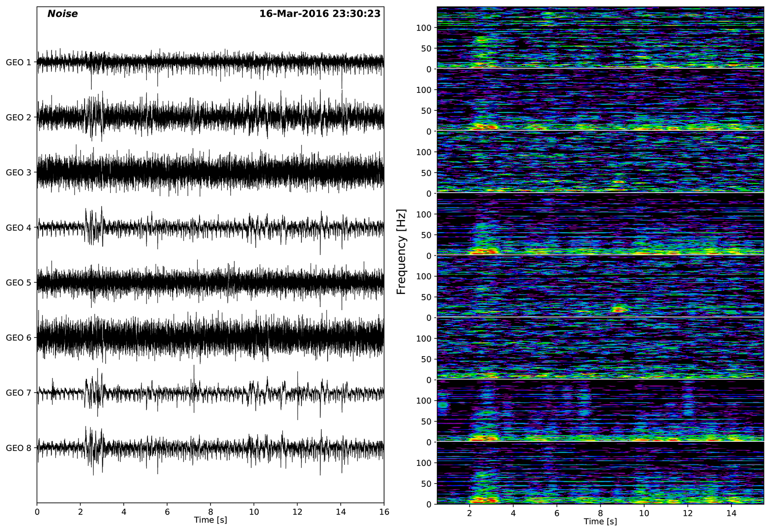Click the GEO 4 trace label

pyautogui.click(x=19, y=228)
